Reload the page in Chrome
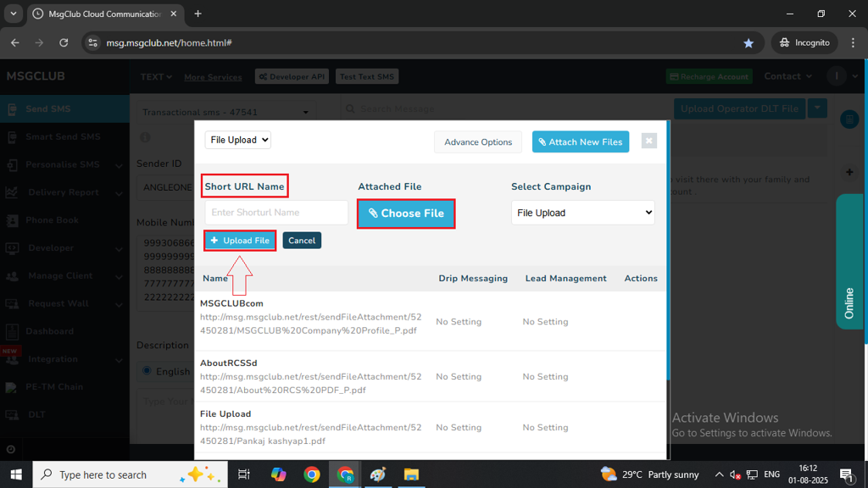 64,42
